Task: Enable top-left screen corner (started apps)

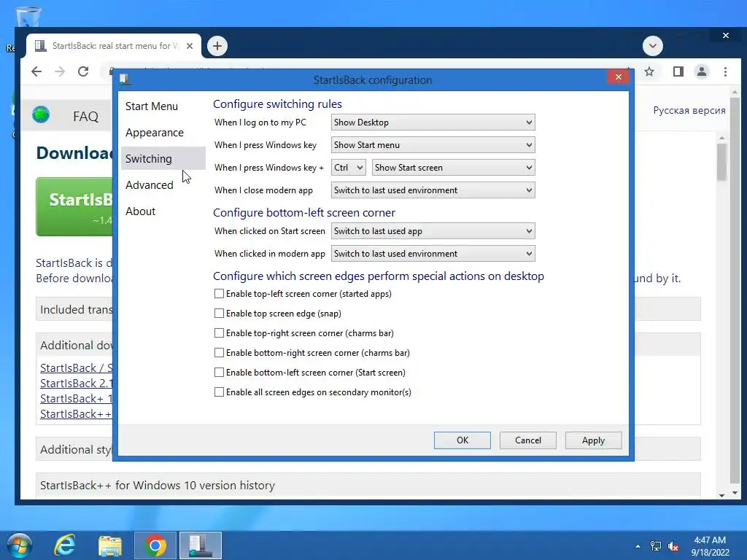Action: 219,294
